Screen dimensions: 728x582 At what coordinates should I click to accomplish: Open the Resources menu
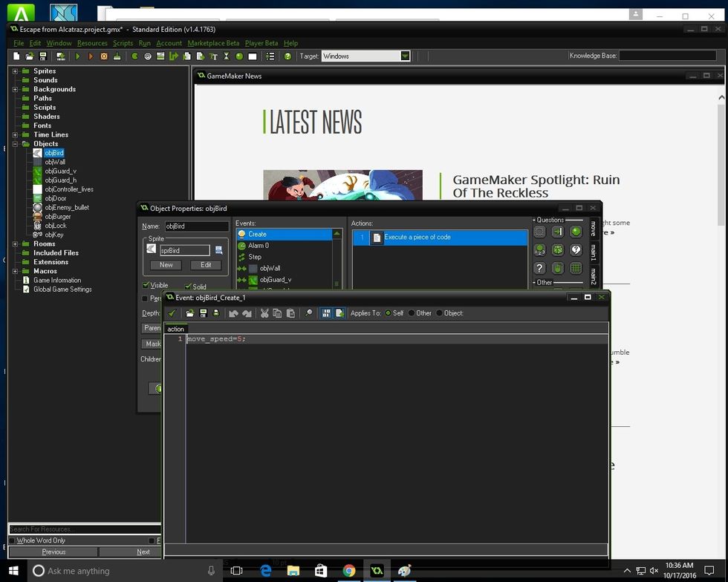pyautogui.click(x=92, y=43)
